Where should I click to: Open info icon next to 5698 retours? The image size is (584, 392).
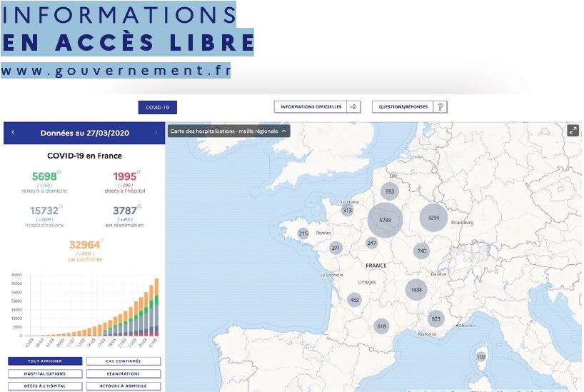point(59,172)
